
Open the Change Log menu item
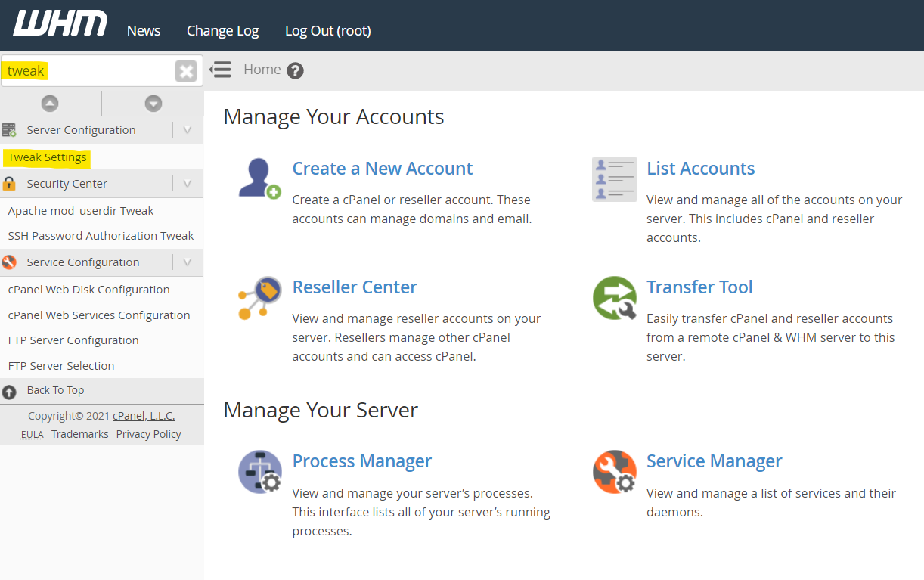(222, 31)
